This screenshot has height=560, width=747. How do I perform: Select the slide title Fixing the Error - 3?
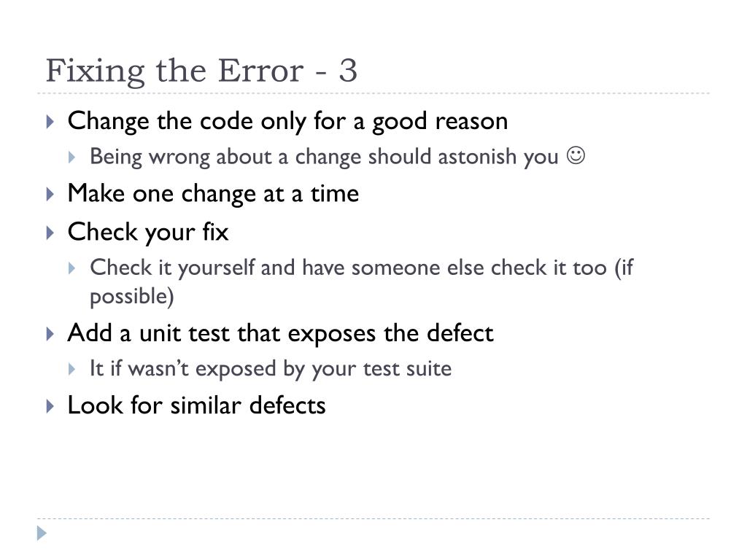[201, 71]
